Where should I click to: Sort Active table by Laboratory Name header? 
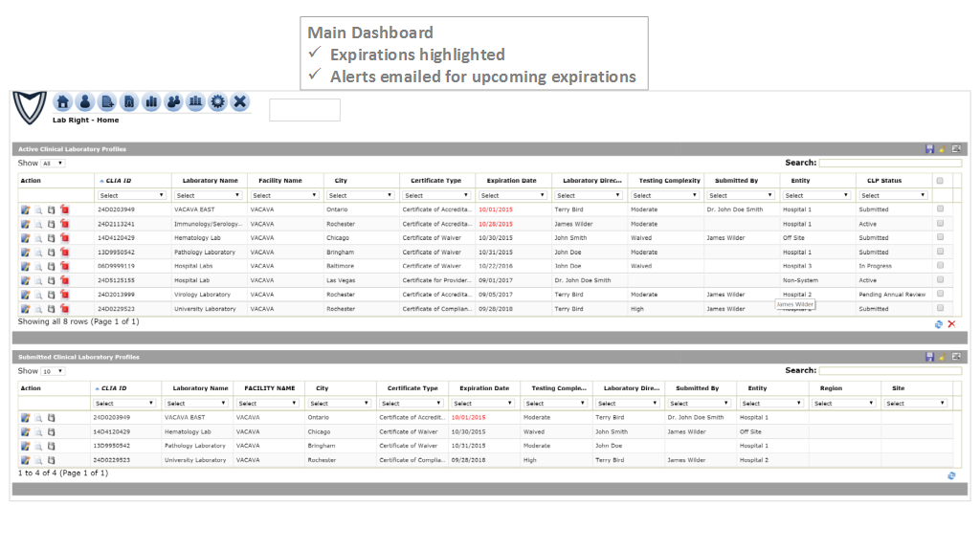[x=210, y=181]
